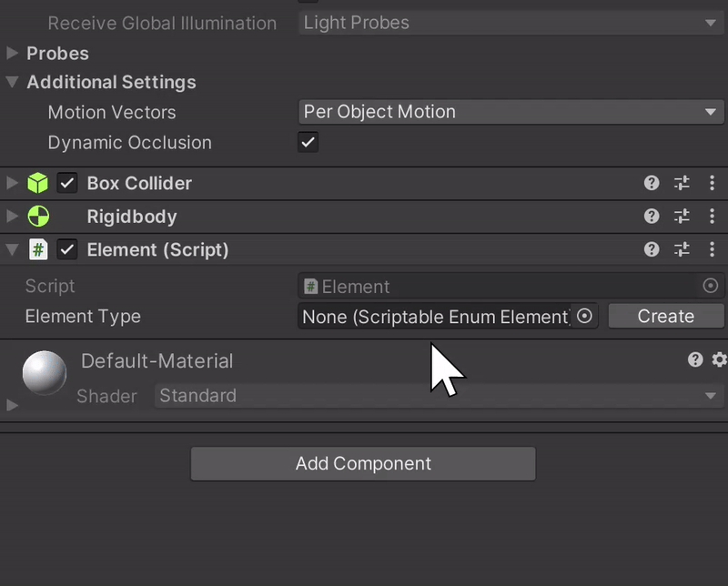The height and width of the screenshot is (586, 728).
Task: Click the Default-Material gear settings icon
Action: pyautogui.click(x=719, y=360)
